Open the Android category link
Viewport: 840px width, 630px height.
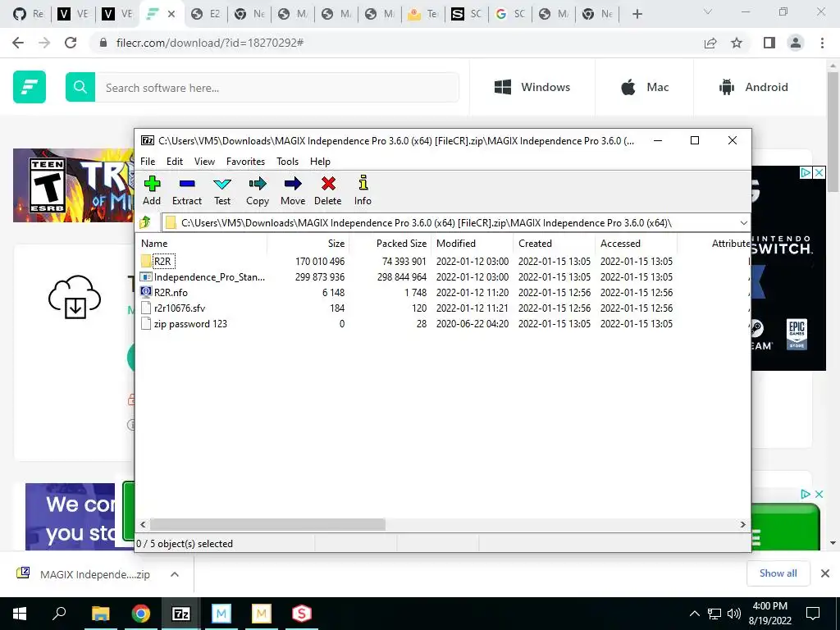point(753,87)
